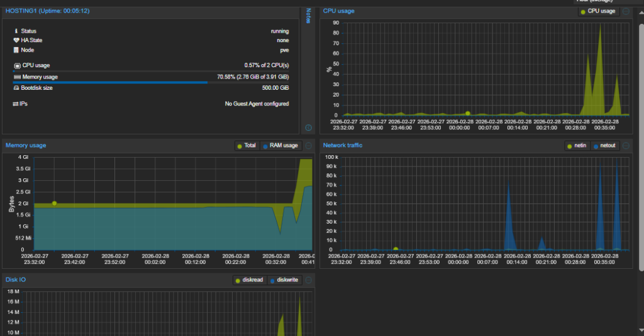The width and height of the screenshot is (644, 336).
Task: Click the undo zoom icon on Disk IO chart
Action: point(308,280)
